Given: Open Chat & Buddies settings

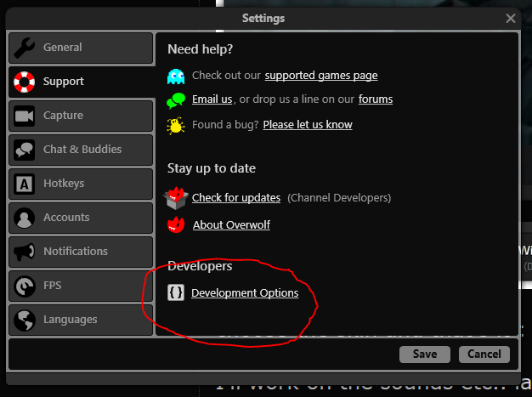Looking at the screenshot, I should coord(81,150).
